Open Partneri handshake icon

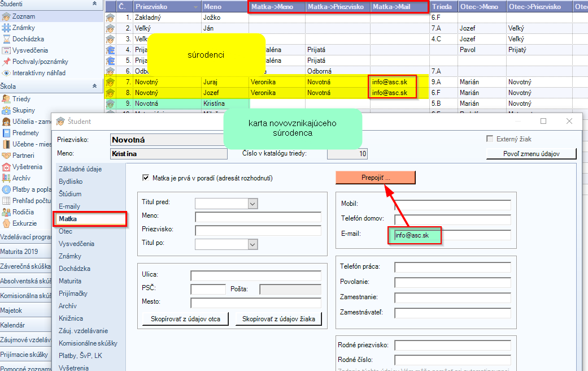[6, 156]
